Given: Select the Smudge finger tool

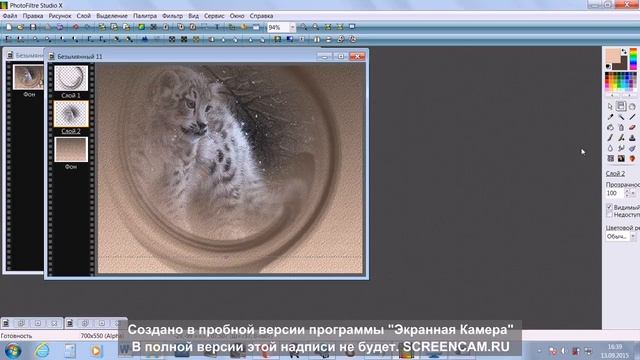Looking at the screenshot, I should [x=621, y=148].
